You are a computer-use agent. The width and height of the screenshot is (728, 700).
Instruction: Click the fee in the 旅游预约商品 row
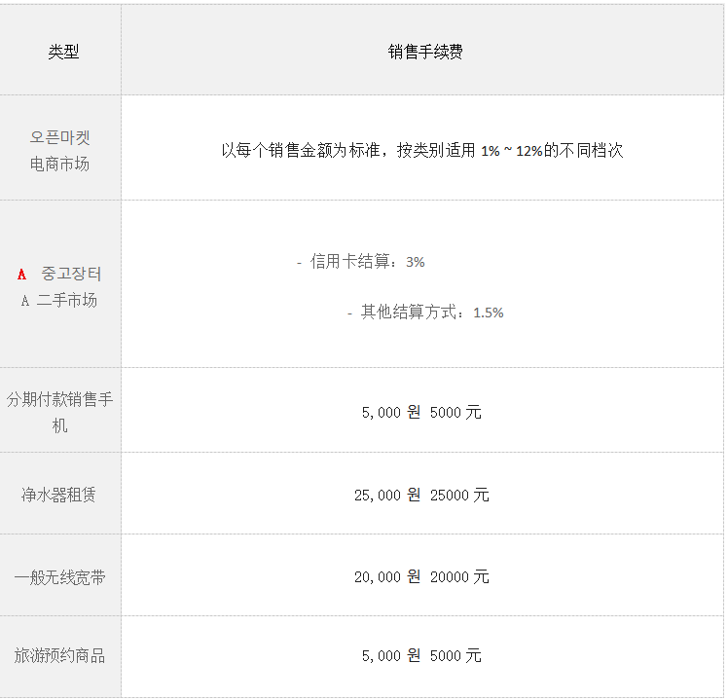tap(421, 655)
